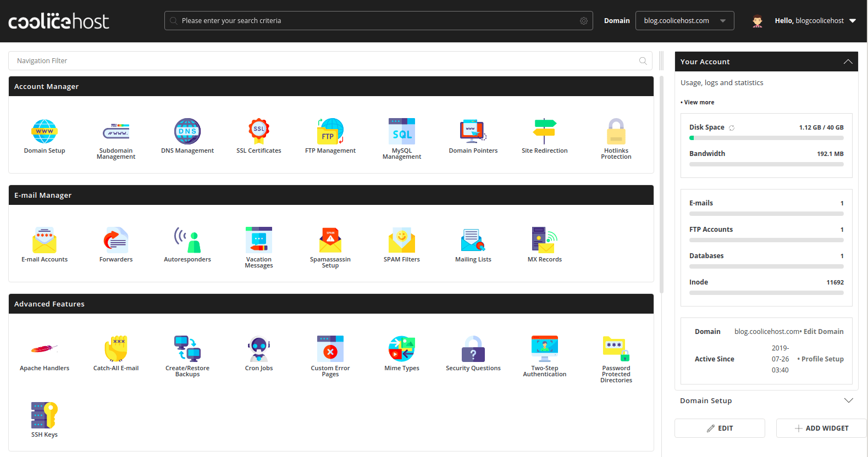Click the "1.12 GB / 40 GB" value

[821, 127]
